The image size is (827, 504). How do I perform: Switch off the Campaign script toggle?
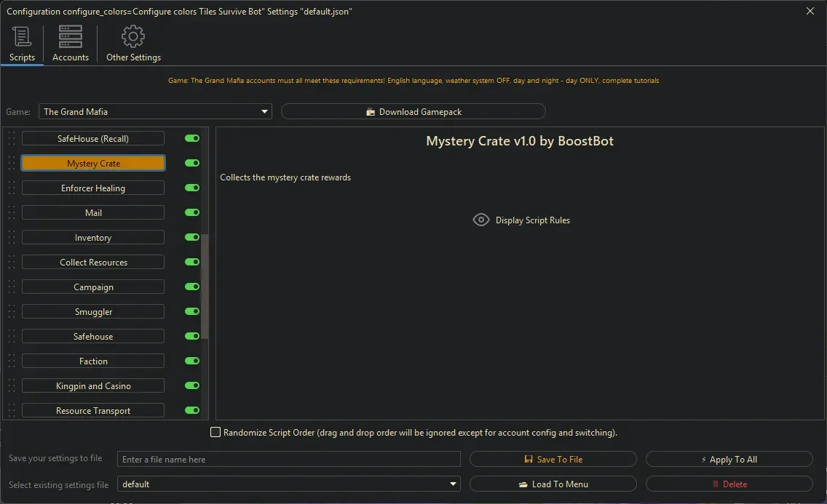[x=192, y=287]
